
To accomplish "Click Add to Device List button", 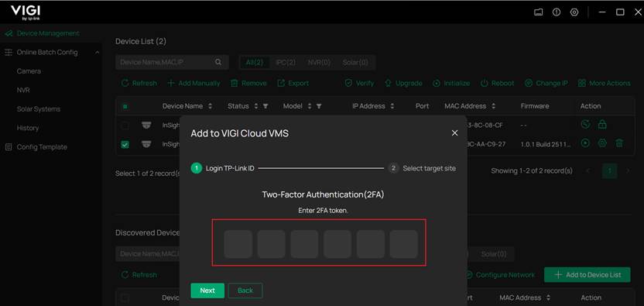I will tap(587, 275).
